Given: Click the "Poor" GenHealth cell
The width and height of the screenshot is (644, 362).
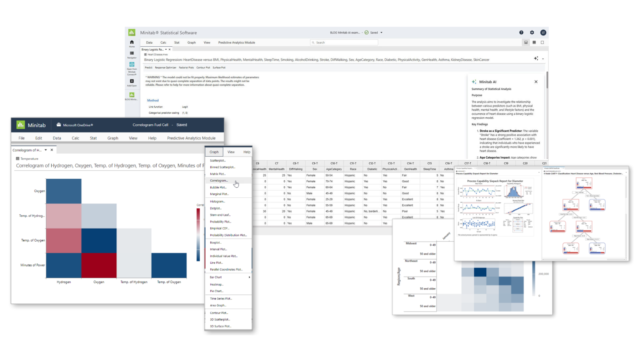Looking at the screenshot, I should tap(411, 212).
